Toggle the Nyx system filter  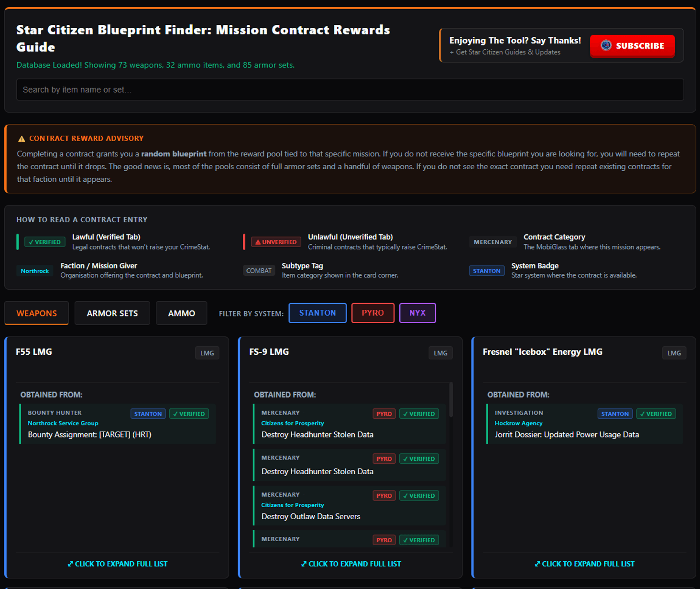pos(417,313)
